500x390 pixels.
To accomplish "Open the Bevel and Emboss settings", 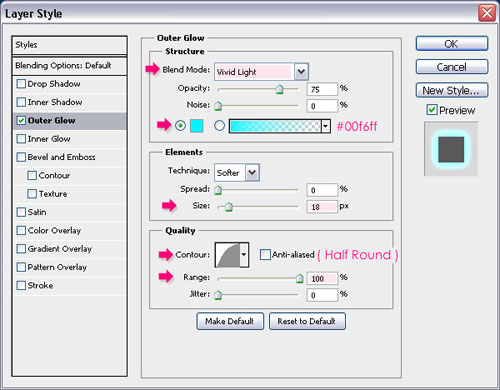I will tap(61, 157).
